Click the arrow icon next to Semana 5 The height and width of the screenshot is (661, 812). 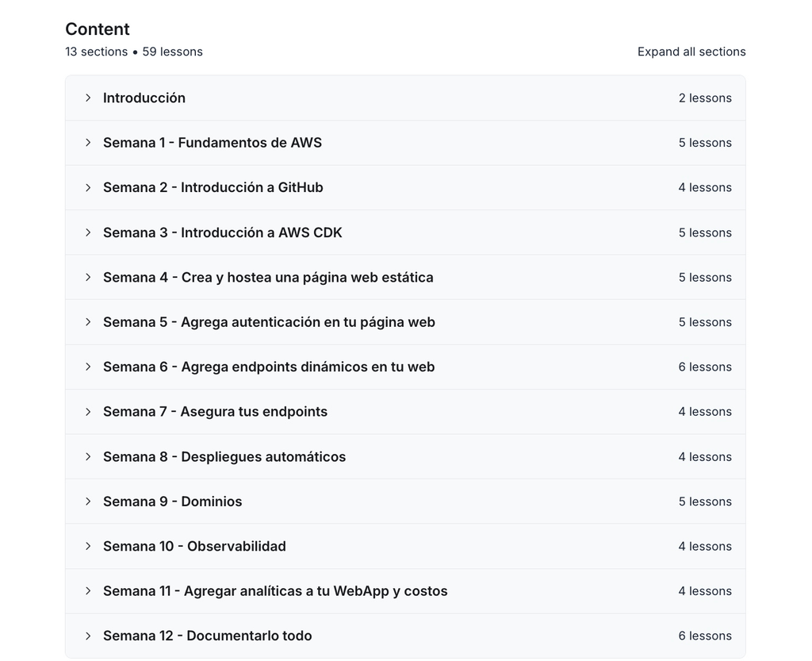click(x=88, y=322)
